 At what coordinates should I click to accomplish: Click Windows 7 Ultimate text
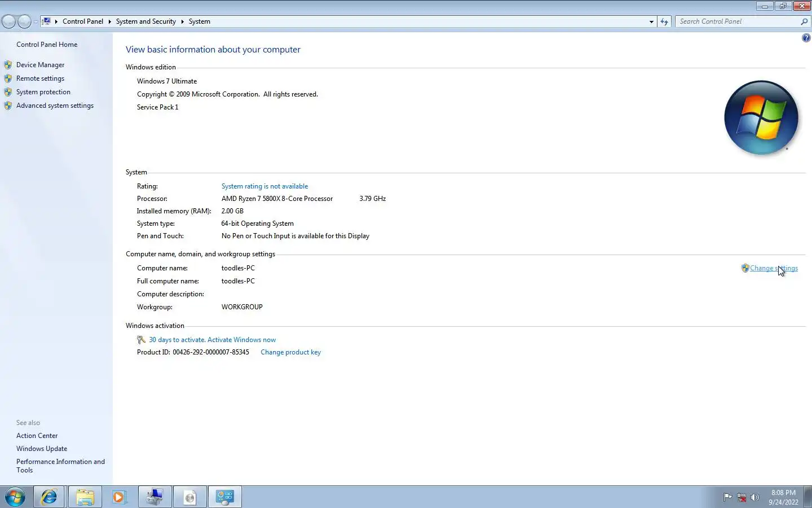(x=167, y=81)
